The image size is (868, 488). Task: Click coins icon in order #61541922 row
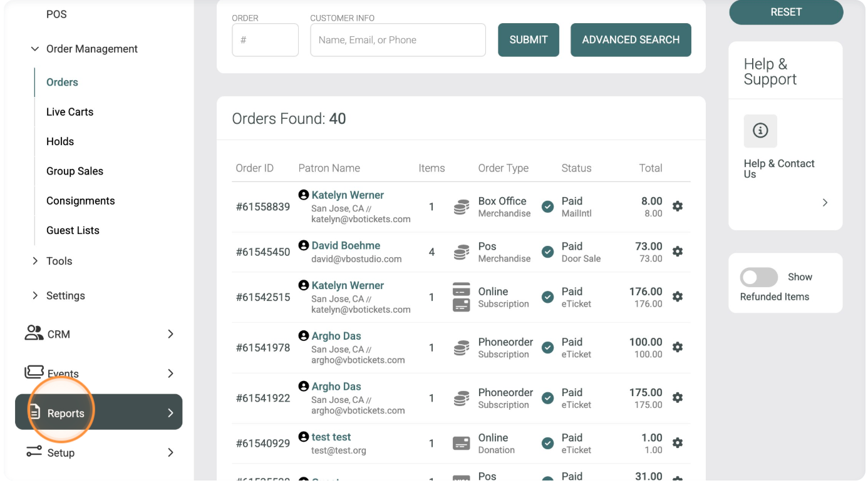point(462,399)
